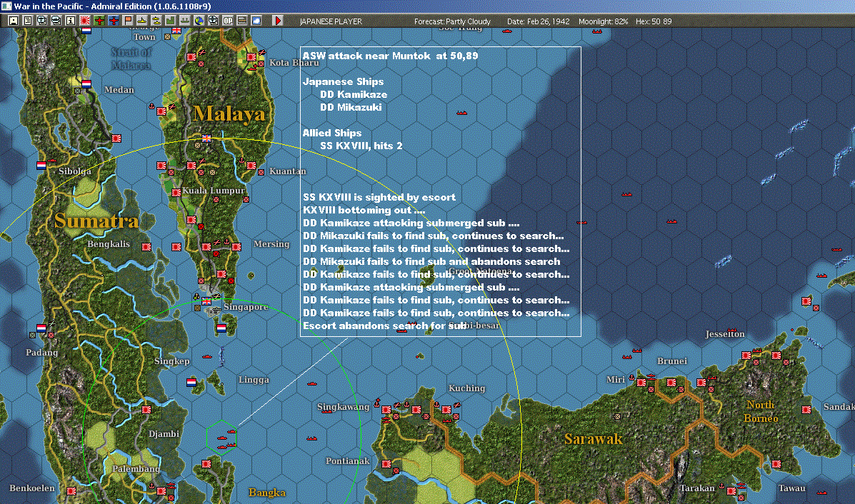Click the Kuching city label
855x504 pixels.
(466, 388)
